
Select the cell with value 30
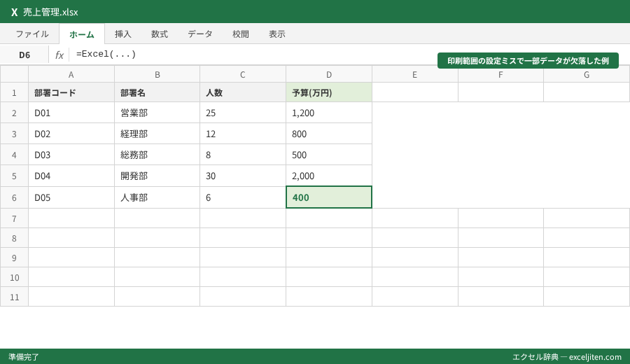click(x=243, y=176)
